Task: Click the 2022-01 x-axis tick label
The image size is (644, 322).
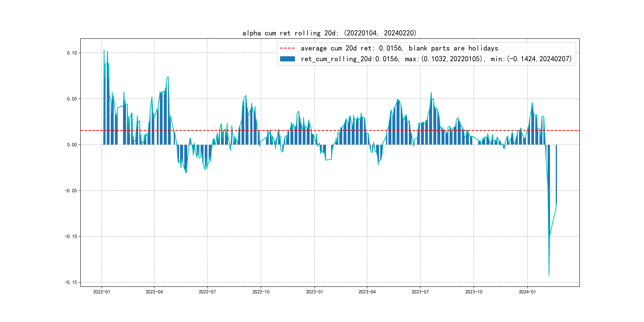Action: click(x=102, y=292)
